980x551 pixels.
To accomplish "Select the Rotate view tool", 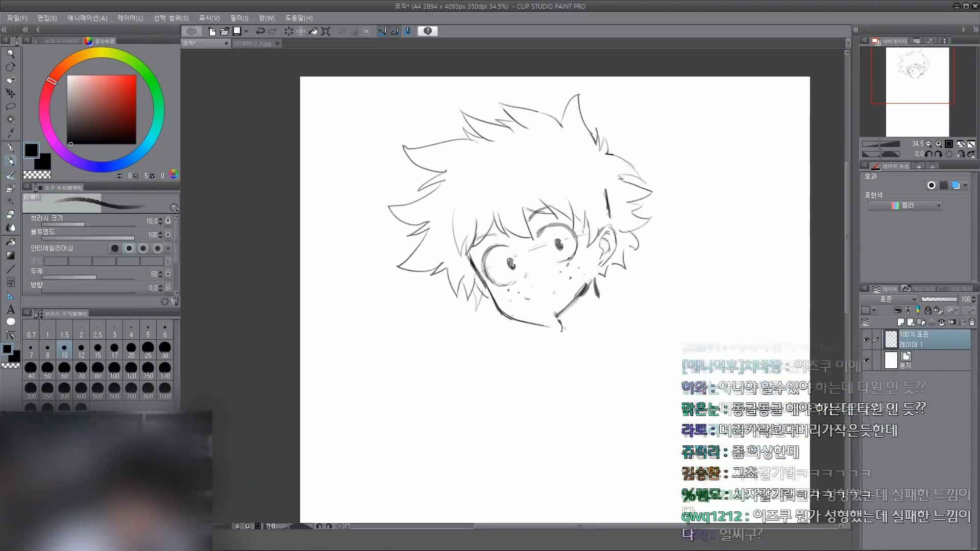I will (x=10, y=67).
